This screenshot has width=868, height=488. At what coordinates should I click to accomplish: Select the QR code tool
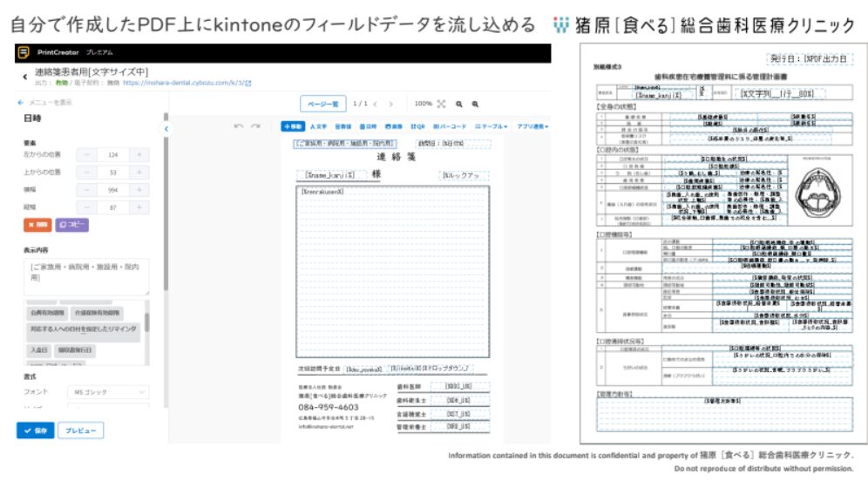[418, 126]
